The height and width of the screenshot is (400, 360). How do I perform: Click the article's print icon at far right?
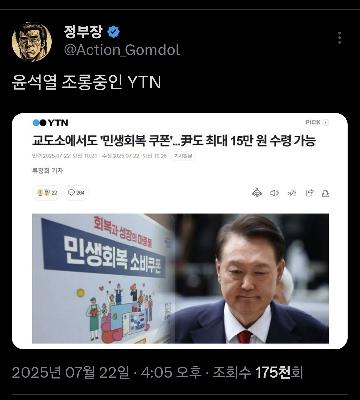point(325,193)
